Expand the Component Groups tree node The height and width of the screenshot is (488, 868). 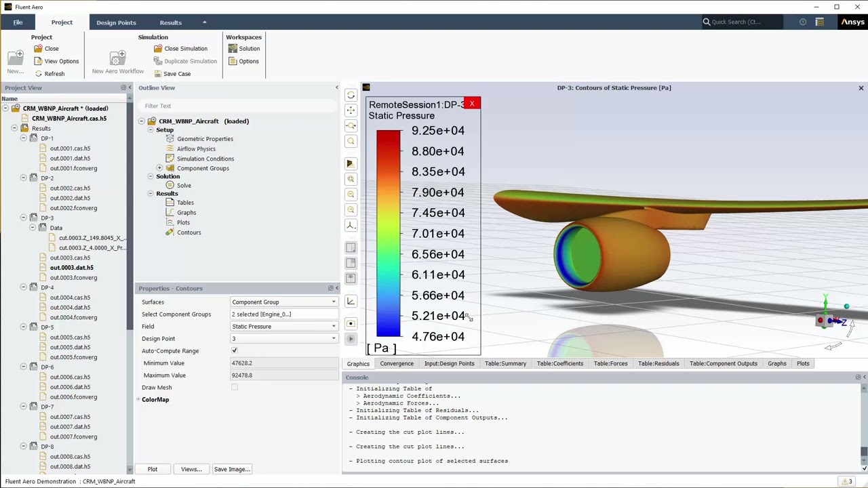coord(159,168)
